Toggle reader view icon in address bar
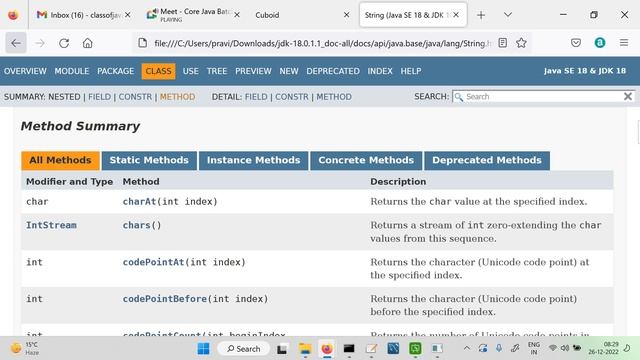Image resolution: width=640 pixels, height=360 pixels. (x=502, y=43)
